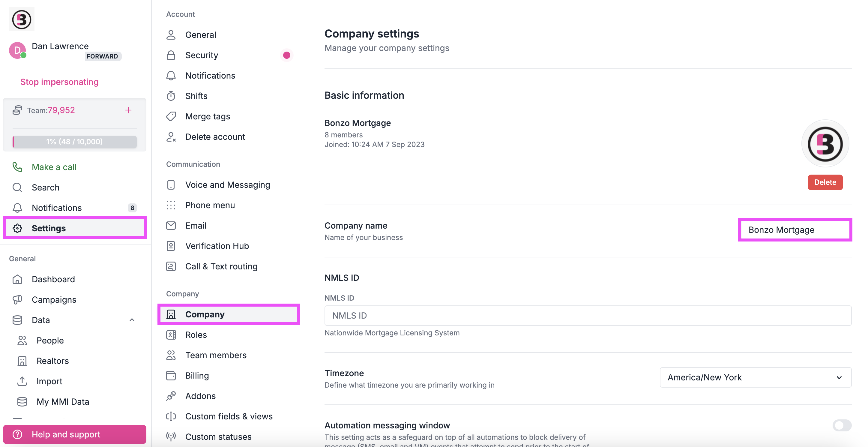Click the Custom statuses broadcast icon
Image resolution: width=868 pixels, height=447 pixels.
click(x=171, y=436)
